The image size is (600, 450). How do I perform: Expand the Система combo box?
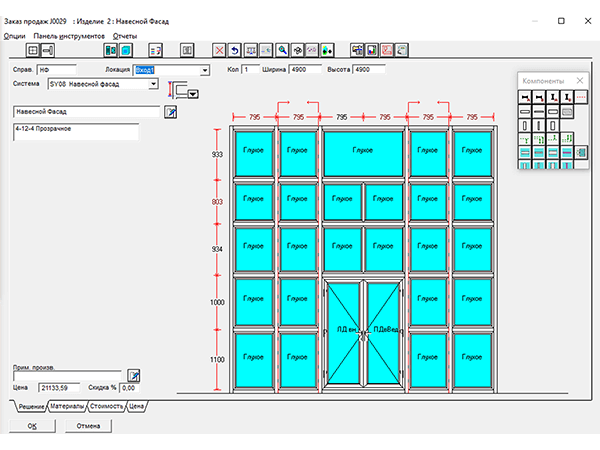point(153,85)
